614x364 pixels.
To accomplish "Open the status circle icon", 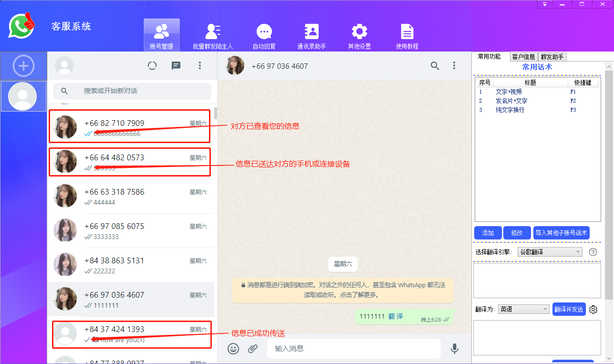I will pos(152,66).
